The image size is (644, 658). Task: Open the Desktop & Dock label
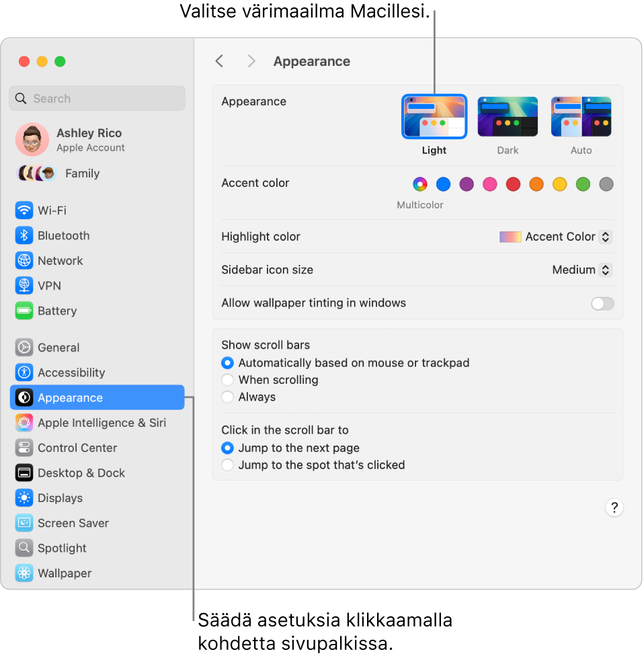click(x=81, y=473)
